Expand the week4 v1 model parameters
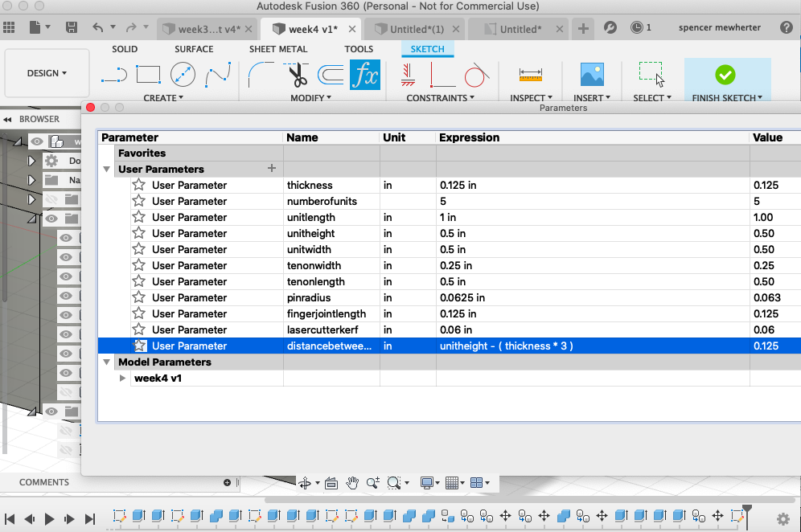This screenshot has height=532, width=801. coord(122,379)
